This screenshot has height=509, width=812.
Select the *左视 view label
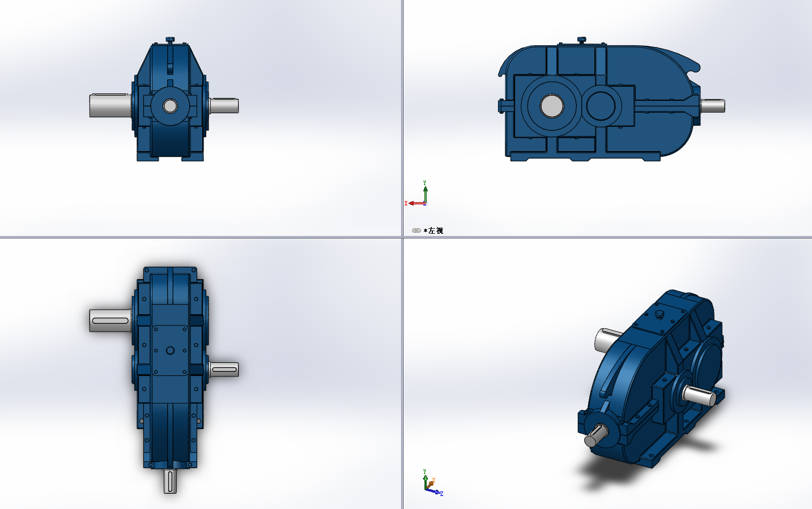pyautogui.click(x=433, y=230)
